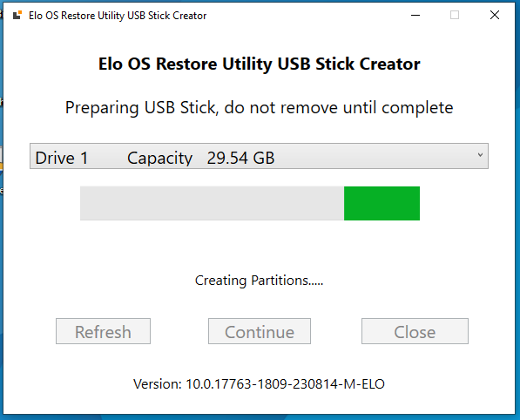This screenshot has height=420, width=520.
Task: Select the 29.54 GB capacity text in dropdown
Action: (x=240, y=158)
